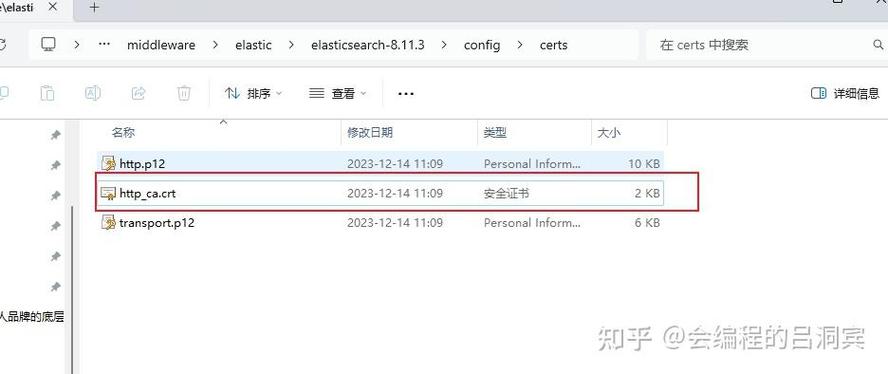
Task: Select the transport.p12 file
Action: click(381, 223)
